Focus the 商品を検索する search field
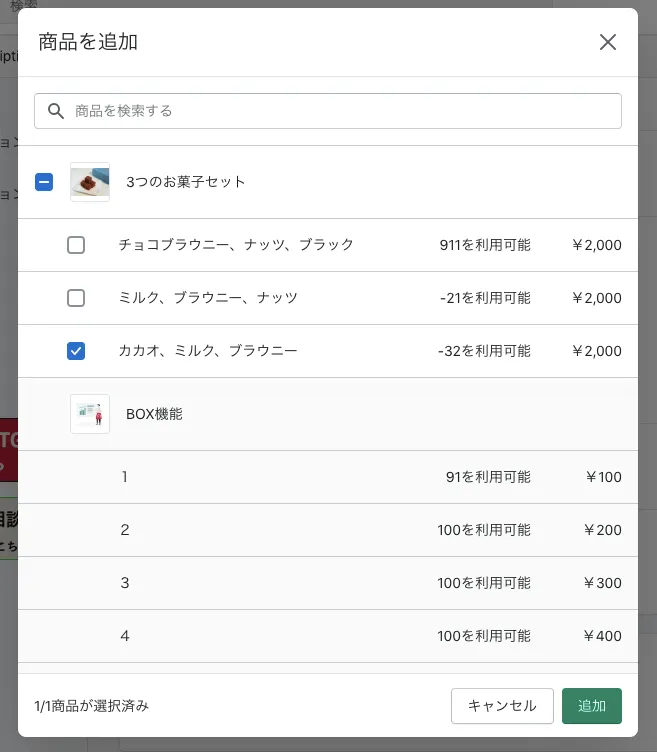The image size is (657, 752). (x=340, y=111)
